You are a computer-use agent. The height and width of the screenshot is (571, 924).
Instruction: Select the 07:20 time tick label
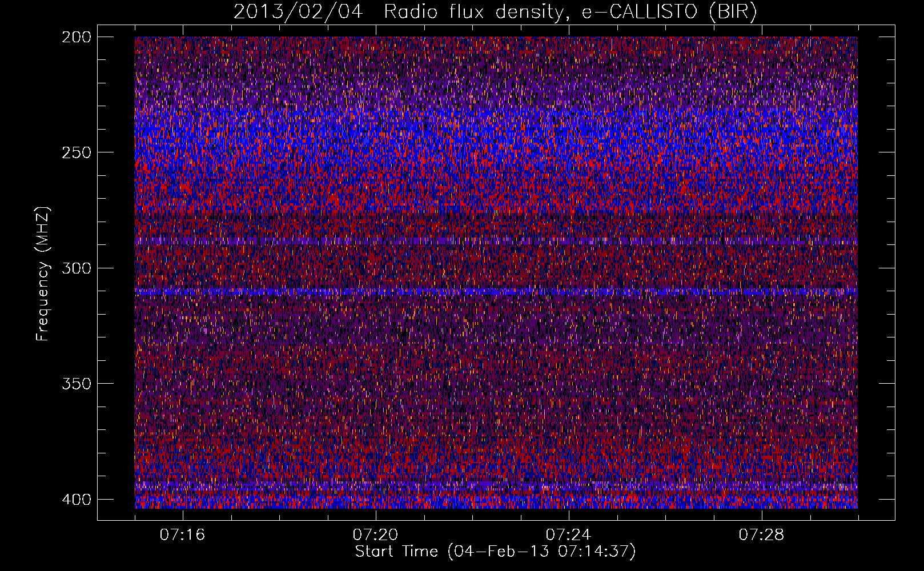[376, 535]
